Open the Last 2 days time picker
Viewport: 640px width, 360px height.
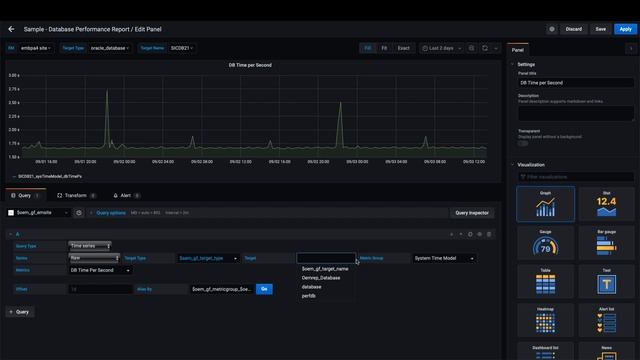tap(441, 48)
